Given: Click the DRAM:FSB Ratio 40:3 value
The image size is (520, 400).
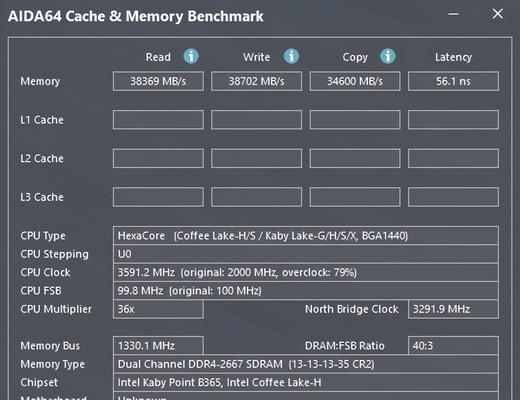Looking at the screenshot, I should (x=453, y=346).
